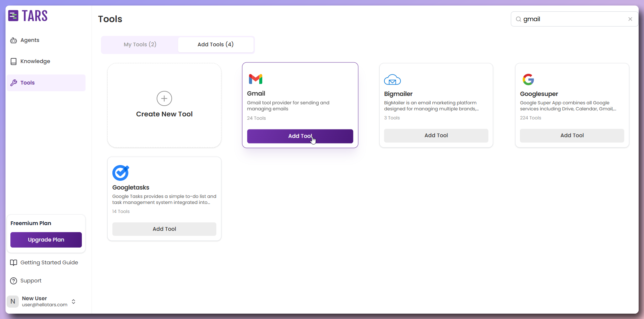
Task: Open the Agents section in the sidebar
Action: [x=30, y=40]
